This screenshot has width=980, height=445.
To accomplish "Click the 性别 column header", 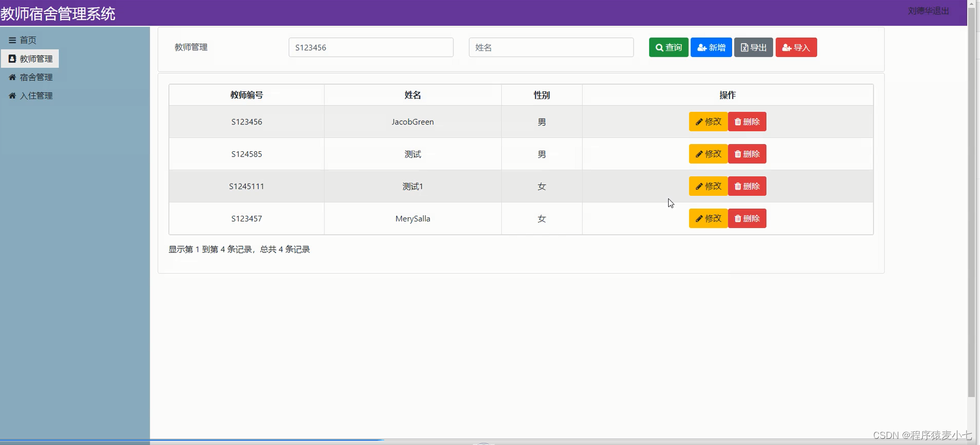I will point(542,95).
